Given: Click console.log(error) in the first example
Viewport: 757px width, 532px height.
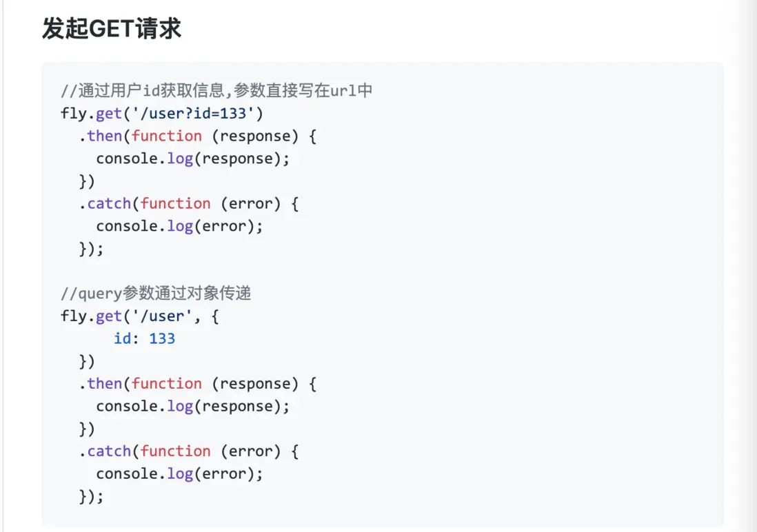Looking at the screenshot, I should [x=180, y=226].
